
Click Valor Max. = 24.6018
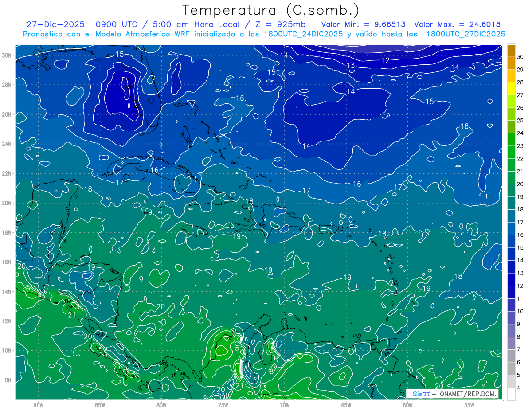[x=457, y=24]
